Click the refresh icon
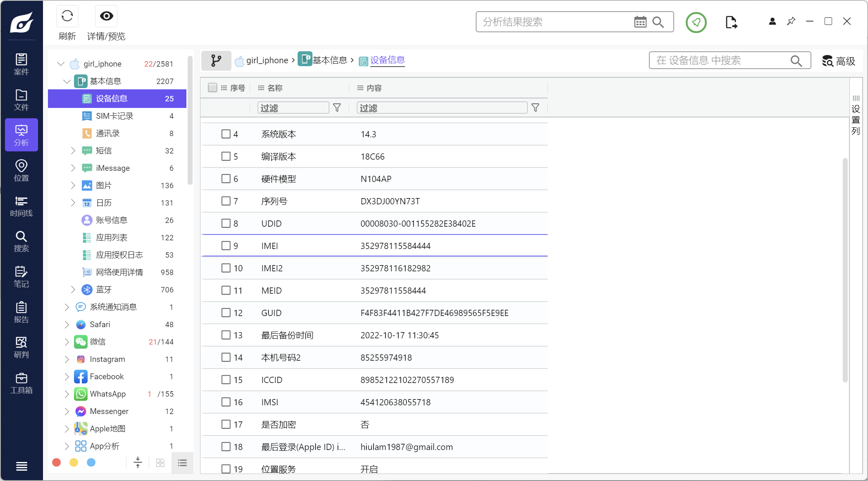The width and height of the screenshot is (868, 481). click(67, 16)
